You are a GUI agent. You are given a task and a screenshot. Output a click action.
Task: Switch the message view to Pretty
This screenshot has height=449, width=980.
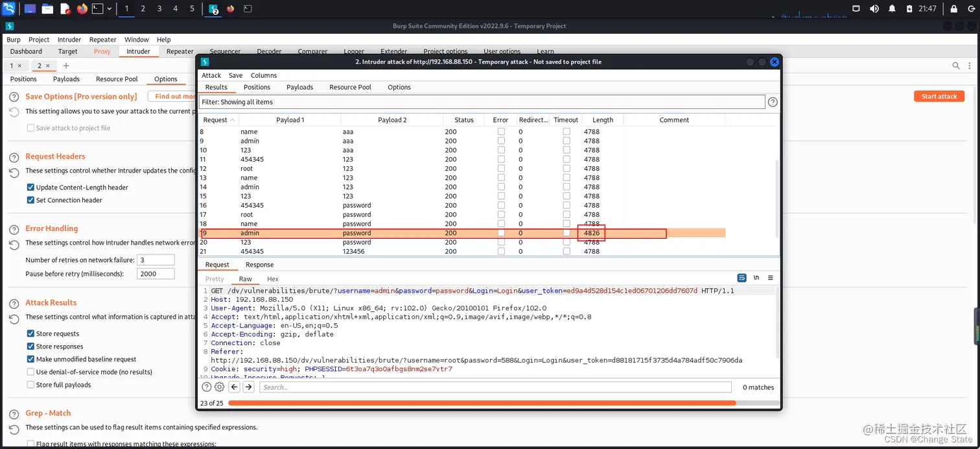coord(215,279)
